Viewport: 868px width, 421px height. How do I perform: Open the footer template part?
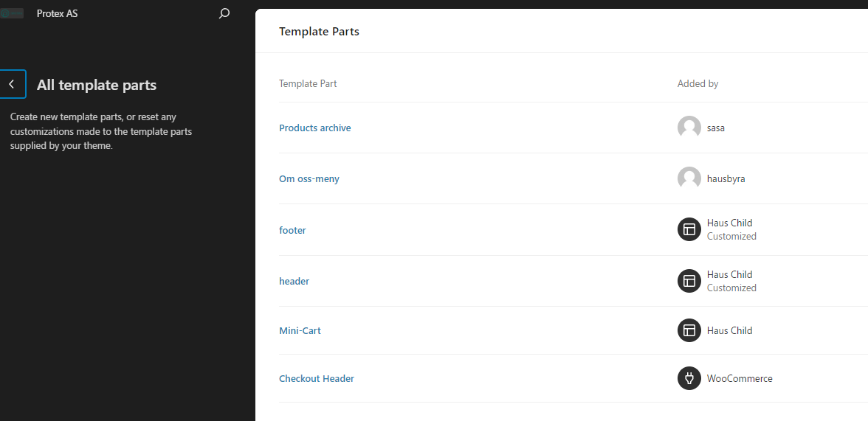(x=292, y=230)
